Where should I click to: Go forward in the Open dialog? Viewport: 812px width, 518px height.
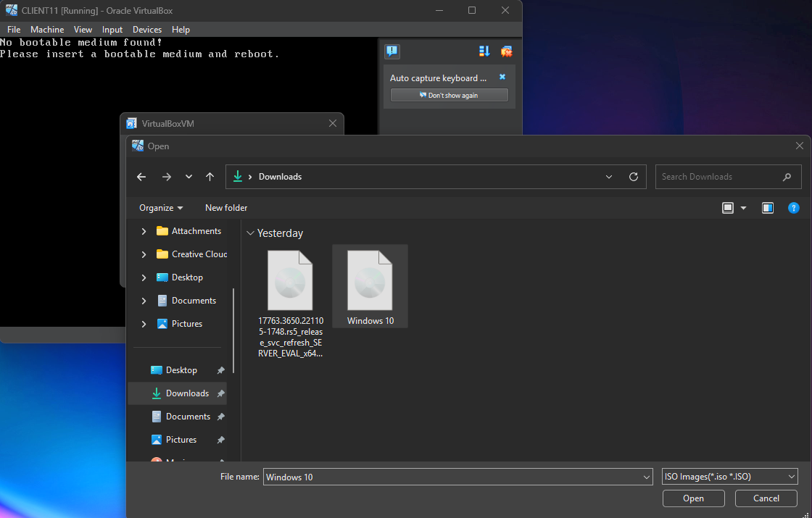(x=166, y=177)
